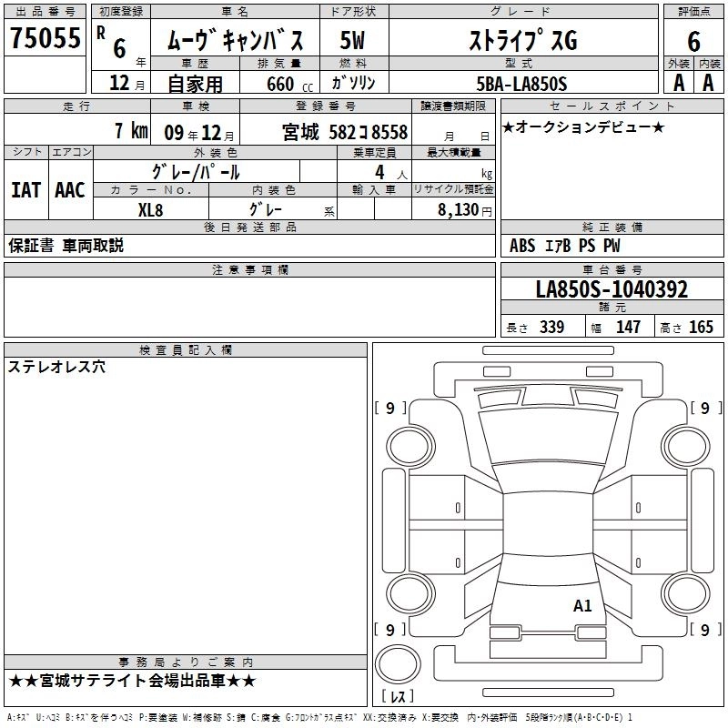Select the lot number 75055
The height and width of the screenshot is (728, 728).
[45, 39]
